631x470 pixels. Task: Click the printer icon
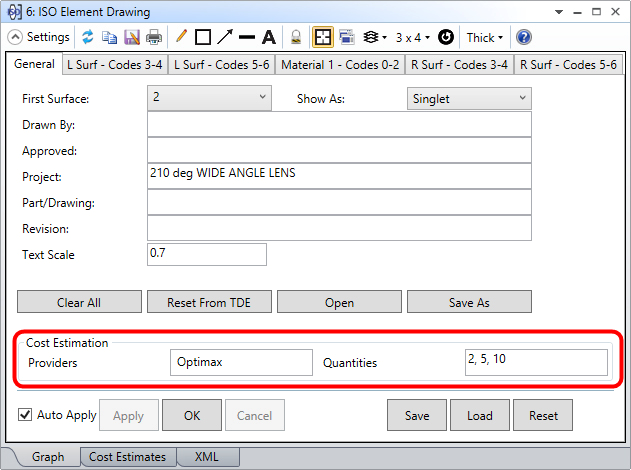pos(154,37)
